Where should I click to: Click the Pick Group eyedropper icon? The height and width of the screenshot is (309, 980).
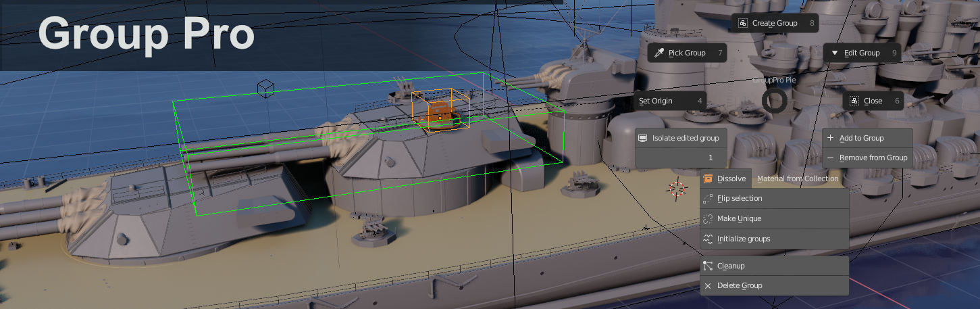click(659, 53)
